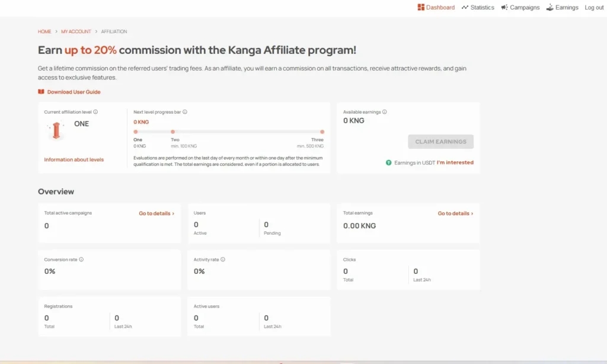Click the 0 KNG Available earnings amount
Image resolution: width=607 pixels, height=364 pixels.
coord(354,121)
